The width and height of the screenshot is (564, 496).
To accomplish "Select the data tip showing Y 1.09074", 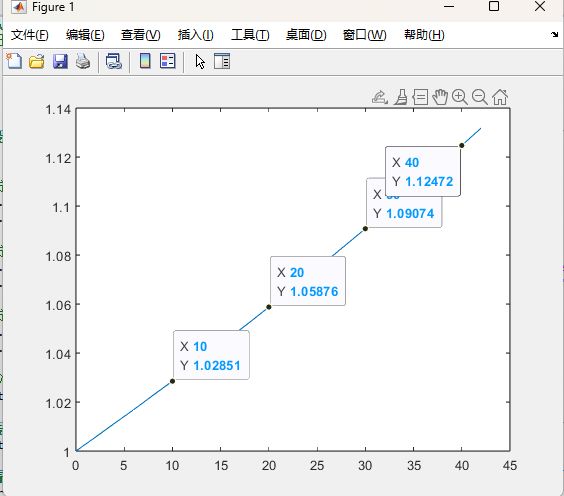I will click(x=404, y=212).
